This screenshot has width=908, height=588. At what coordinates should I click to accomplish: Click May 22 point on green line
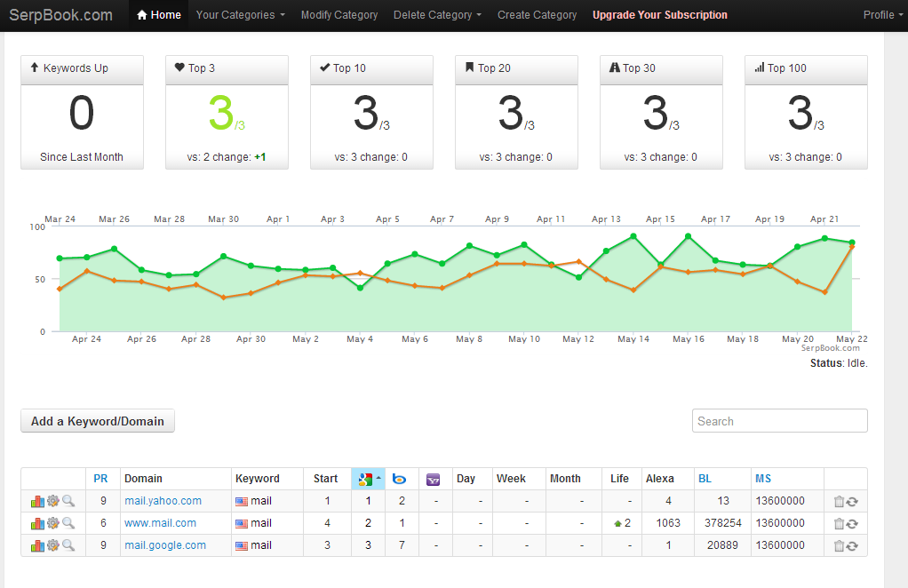(852, 242)
